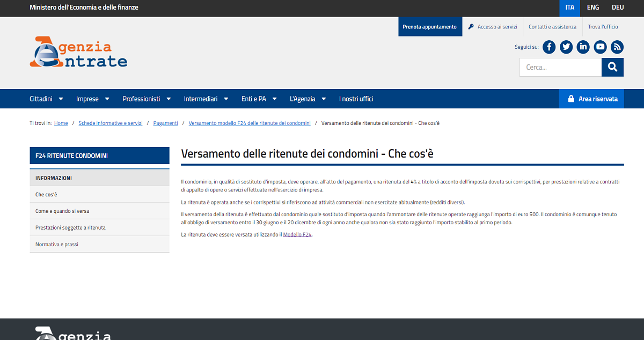
Task: Expand the Professionisti dropdown arrow
Action: click(x=168, y=99)
